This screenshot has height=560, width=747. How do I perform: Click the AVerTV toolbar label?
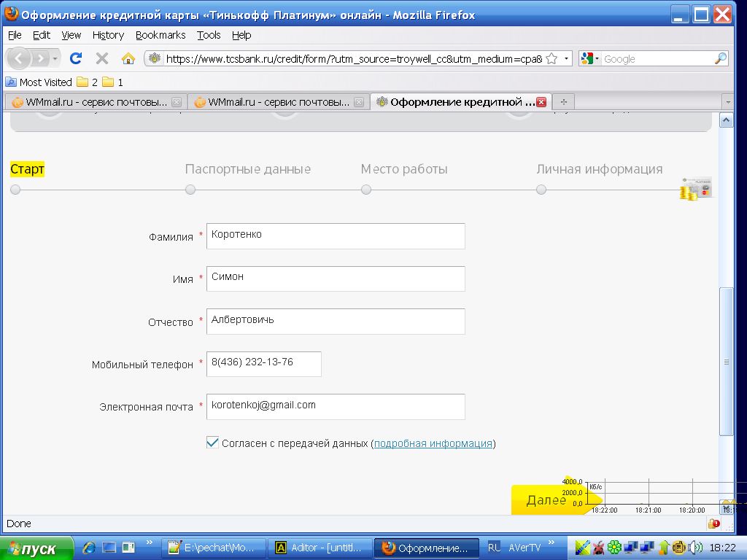[525, 548]
